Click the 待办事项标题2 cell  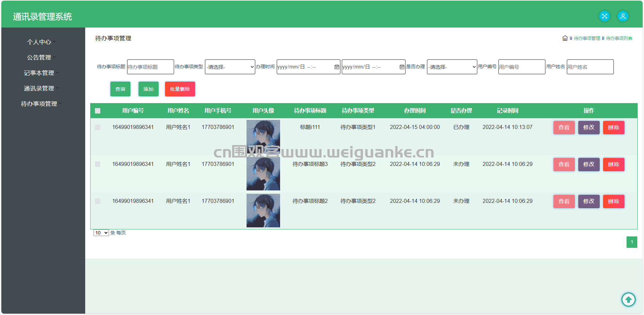310,201
